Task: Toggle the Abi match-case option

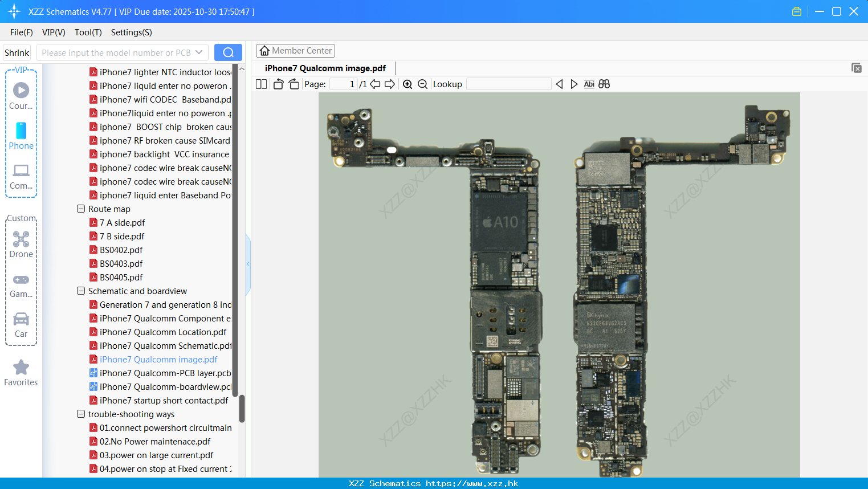Action: 589,84
